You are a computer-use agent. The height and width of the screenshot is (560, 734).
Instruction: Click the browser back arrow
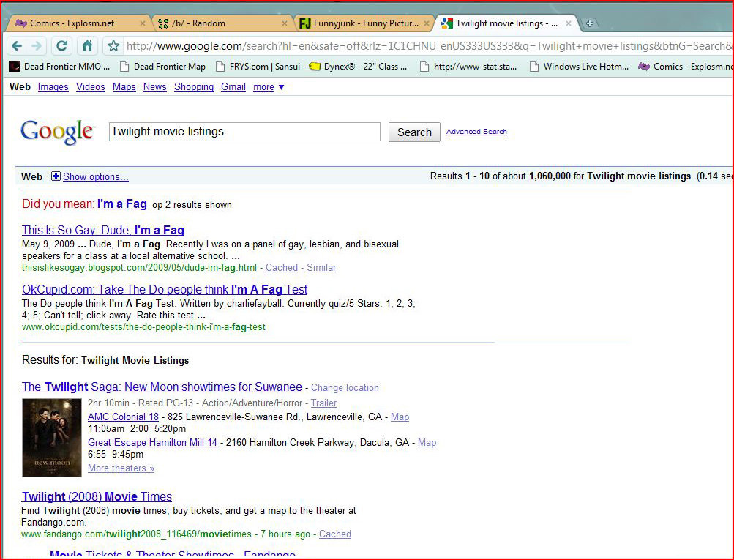coord(17,46)
